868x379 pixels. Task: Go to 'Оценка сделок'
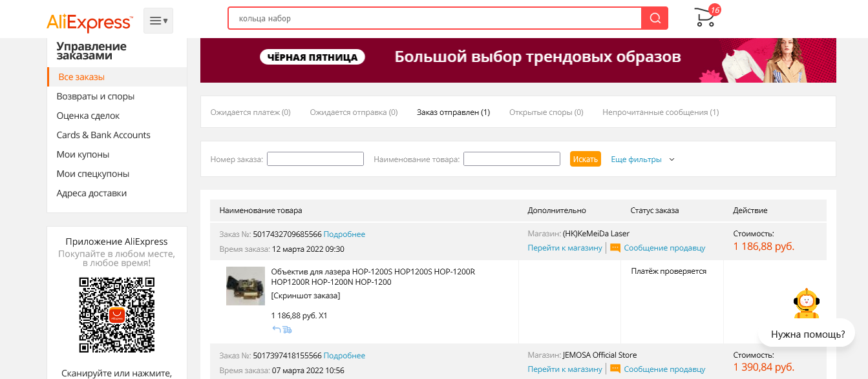88,116
